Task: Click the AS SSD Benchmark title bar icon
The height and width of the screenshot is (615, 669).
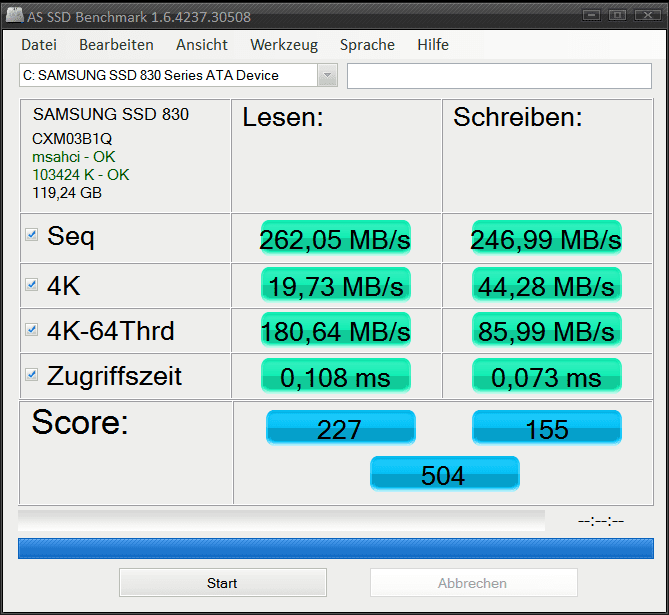Action: [x=14, y=16]
